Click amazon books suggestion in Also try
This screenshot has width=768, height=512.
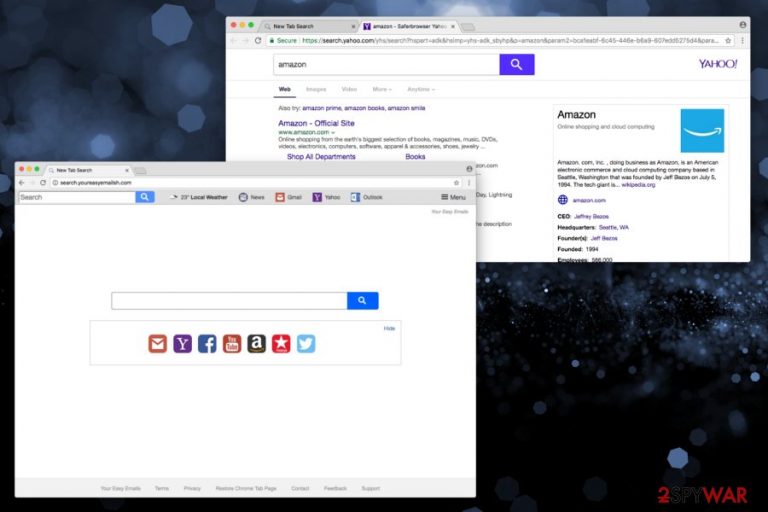pyautogui.click(x=364, y=108)
